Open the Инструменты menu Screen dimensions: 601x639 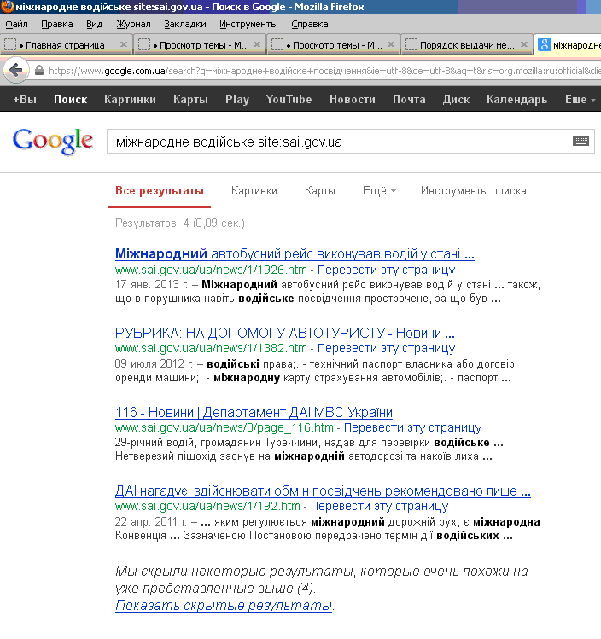(247, 24)
